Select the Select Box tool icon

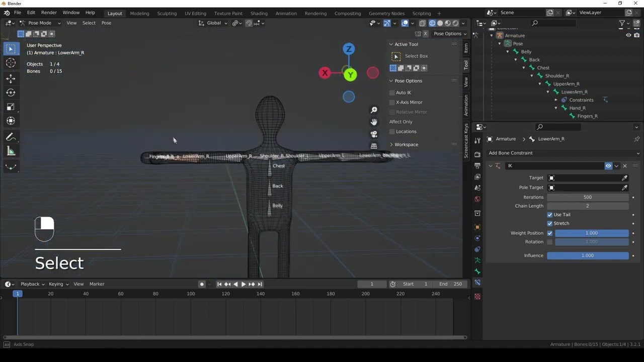click(x=11, y=49)
